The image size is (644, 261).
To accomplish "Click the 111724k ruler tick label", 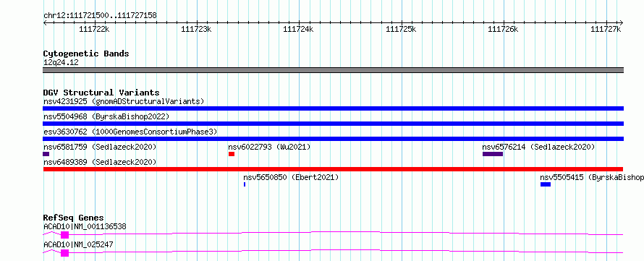I will [299, 29].
